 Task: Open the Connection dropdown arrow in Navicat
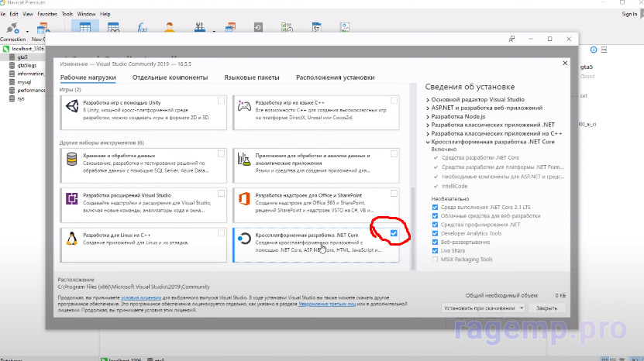click(x=27, y=31)
